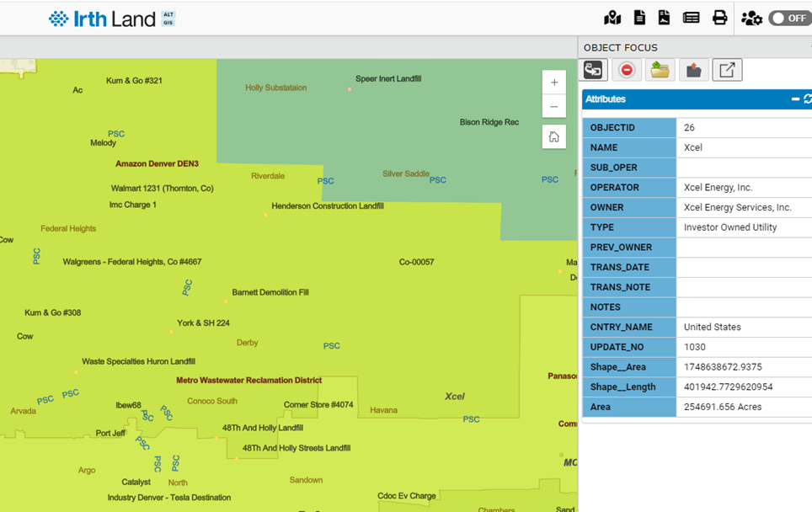The image size is (812, 512).
Task: Click the Amazon Denver DEN3 map label
Action: (x=157, y=163)
